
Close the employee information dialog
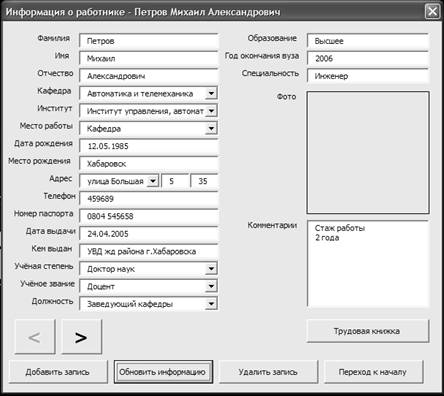pyautogui.click(x=432, y=12)
